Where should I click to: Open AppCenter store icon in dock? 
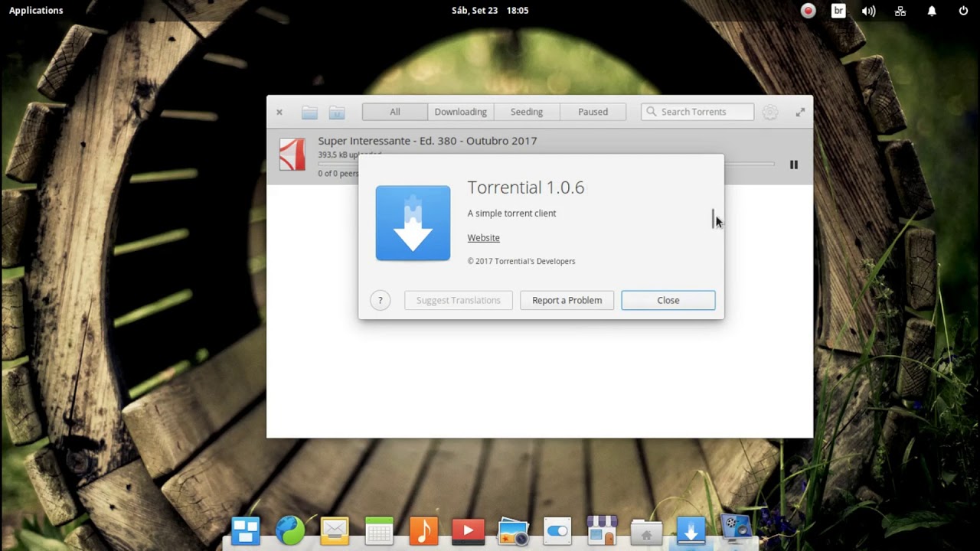602,530
